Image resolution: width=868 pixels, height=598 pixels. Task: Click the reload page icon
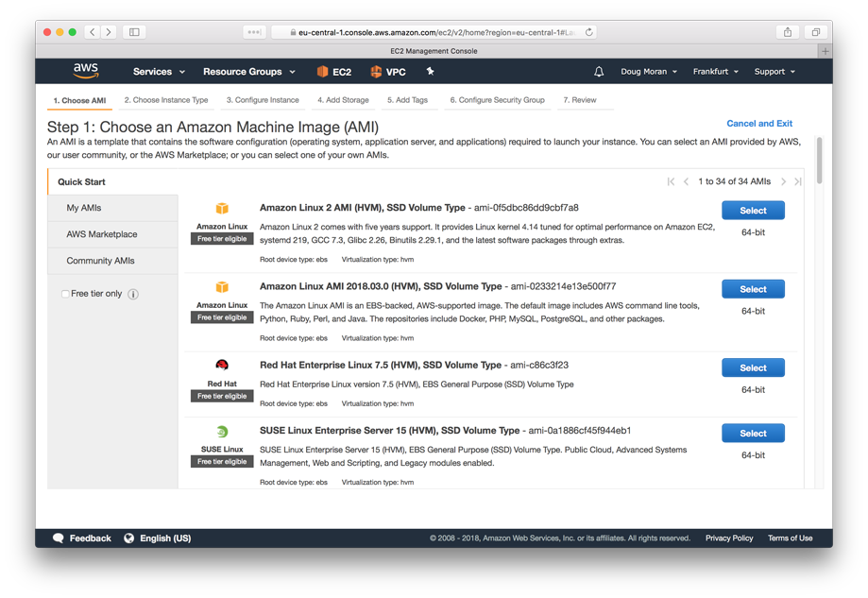[589, 32]
